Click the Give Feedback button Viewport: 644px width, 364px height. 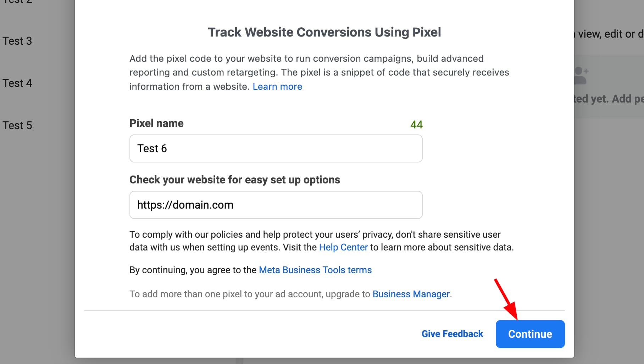click(452, 334)
